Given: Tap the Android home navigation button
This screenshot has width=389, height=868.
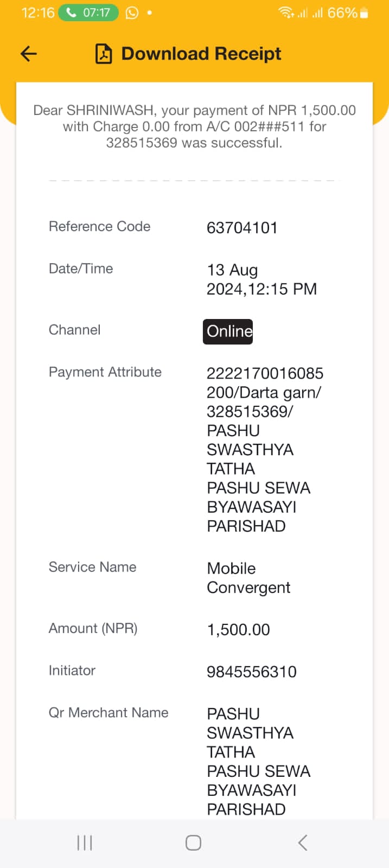Looking at the screenshot, I should click(194, 843).
